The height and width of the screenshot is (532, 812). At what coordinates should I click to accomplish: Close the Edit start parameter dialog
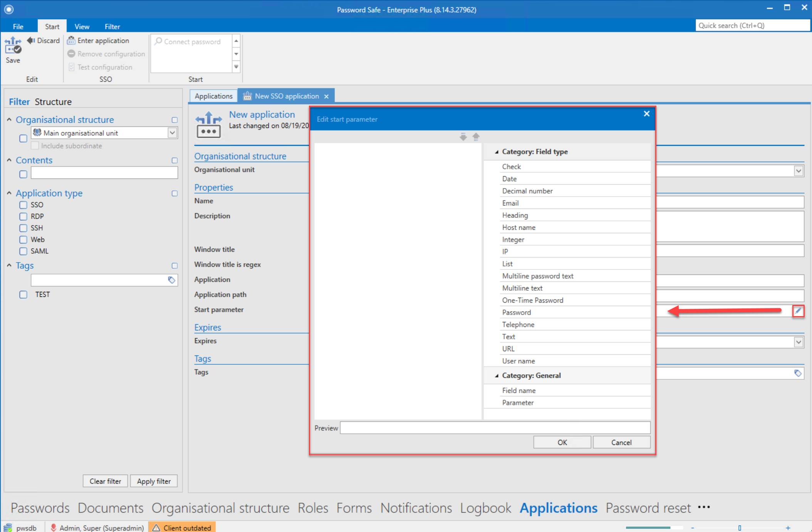647,114
